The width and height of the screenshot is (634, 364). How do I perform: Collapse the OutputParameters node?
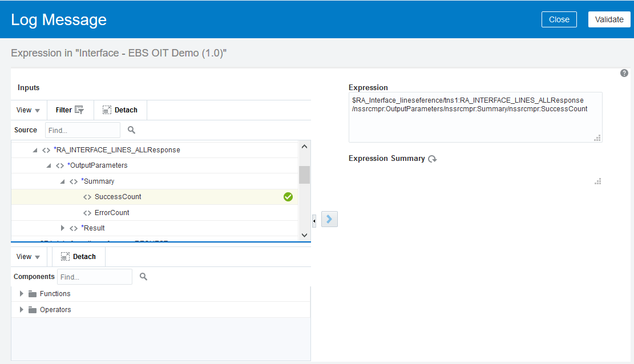[x=49, y=165]
